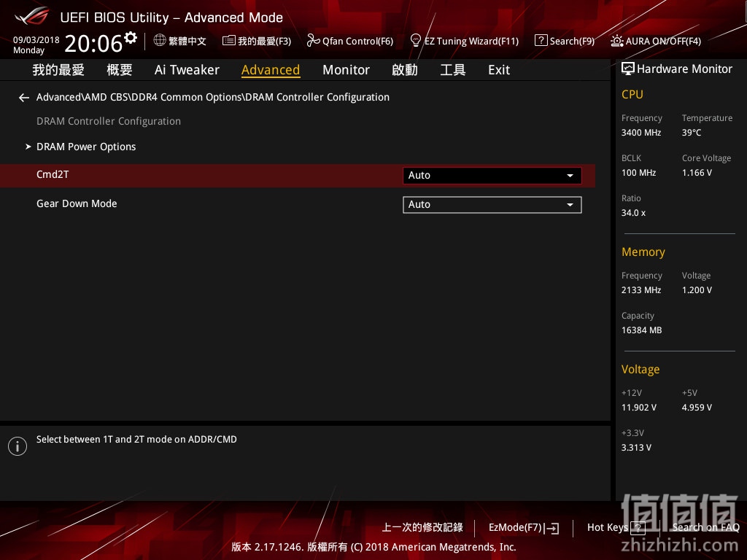Click the 20:06 clock time
Screen dimensions: 747x560
tap(93, 44)
